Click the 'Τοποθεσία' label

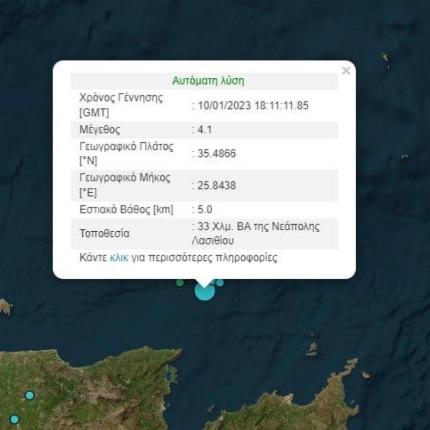point(104,233)
